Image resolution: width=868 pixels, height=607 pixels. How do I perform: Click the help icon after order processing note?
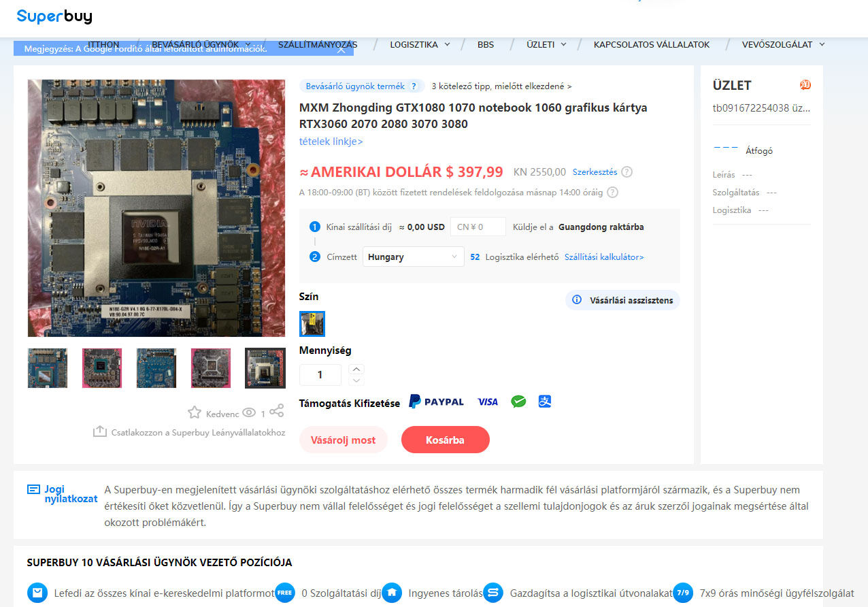click(x=613, y=193)
